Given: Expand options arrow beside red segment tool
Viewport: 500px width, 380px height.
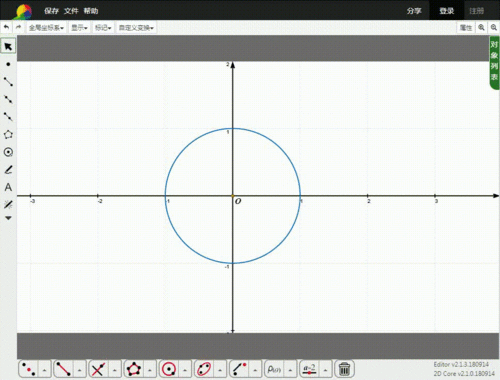Looking at the screenshot, I should (80, 369).
